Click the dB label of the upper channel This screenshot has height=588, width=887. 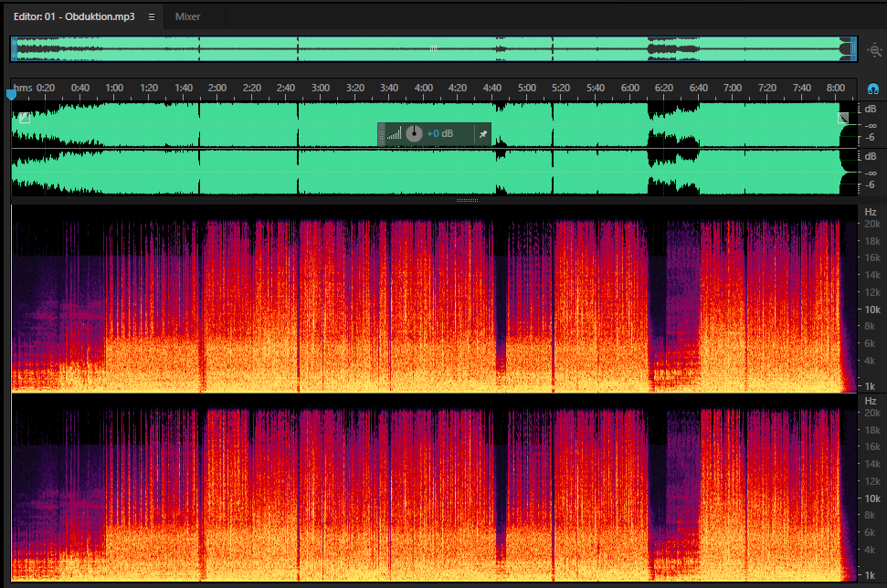pyautogui.click(x=870, y=109)
